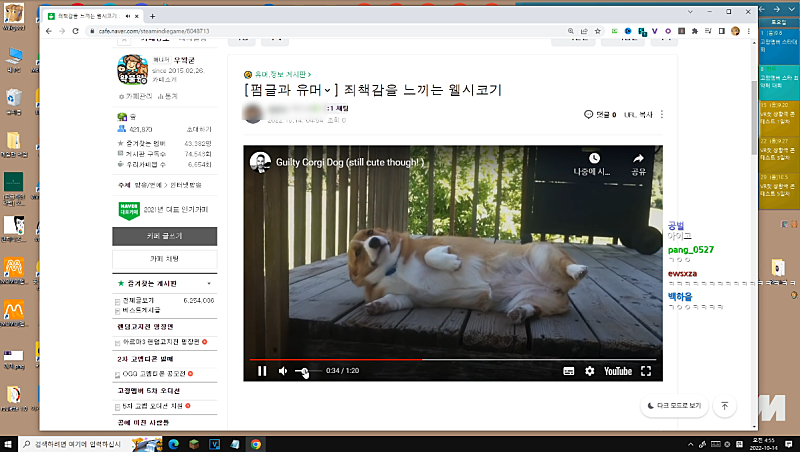Toggle subtitles in the video player
The image size is (800, 452).
tap(568, 371)
